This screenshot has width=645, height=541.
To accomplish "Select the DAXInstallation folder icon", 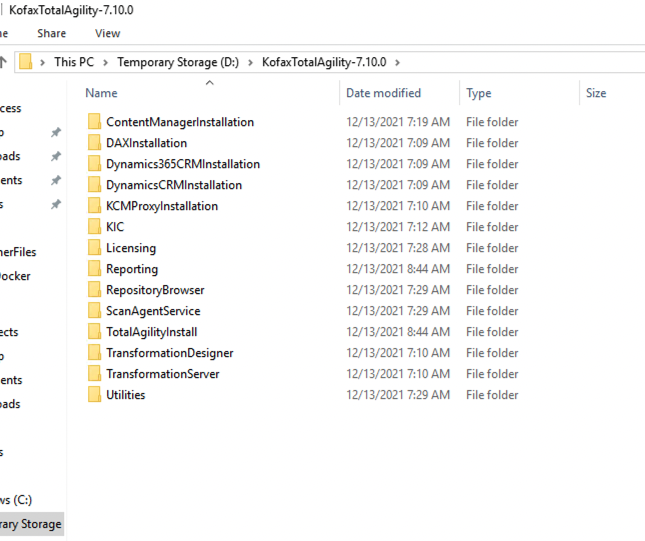I will pos(94,143).
